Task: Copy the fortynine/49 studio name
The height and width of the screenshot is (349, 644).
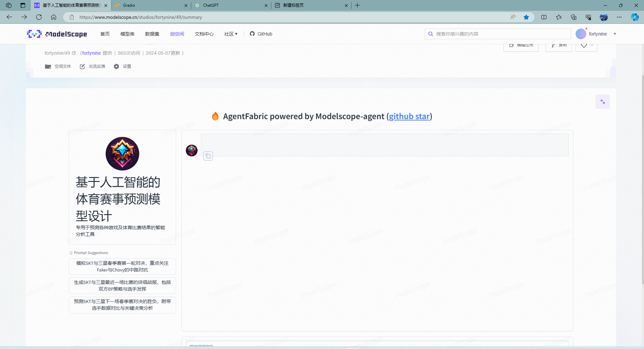Action: [74, 53]
